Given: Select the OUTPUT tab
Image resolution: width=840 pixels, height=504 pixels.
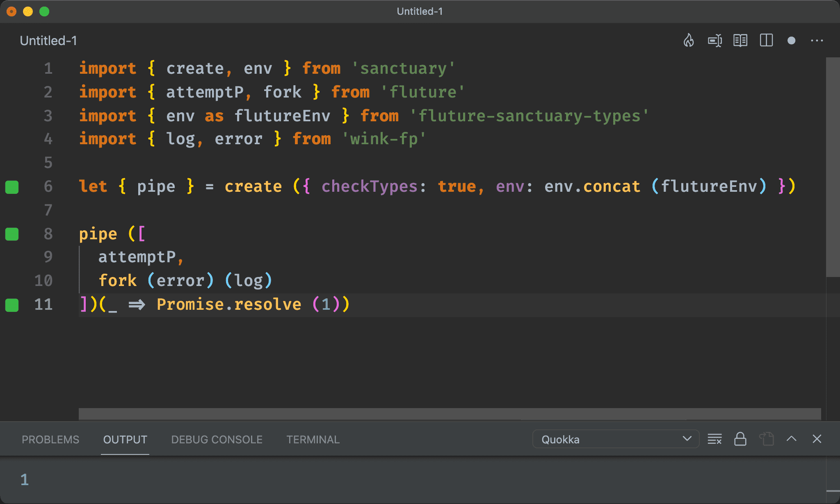Looking at the screenshot, I should [x=125, y=440].
